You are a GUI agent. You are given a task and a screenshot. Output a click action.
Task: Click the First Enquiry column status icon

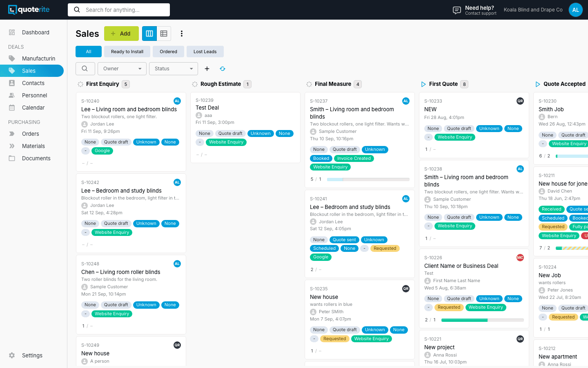point(80,84)
